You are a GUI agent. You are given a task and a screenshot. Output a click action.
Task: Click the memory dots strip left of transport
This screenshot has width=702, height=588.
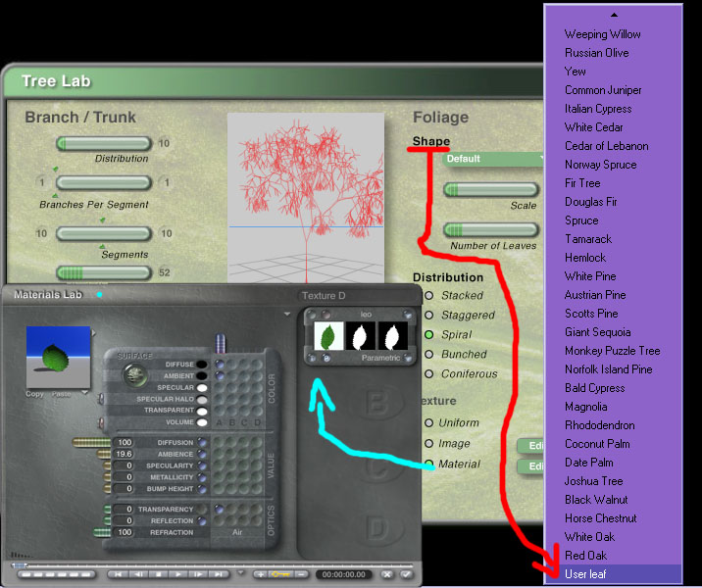[x=56, y=574]
